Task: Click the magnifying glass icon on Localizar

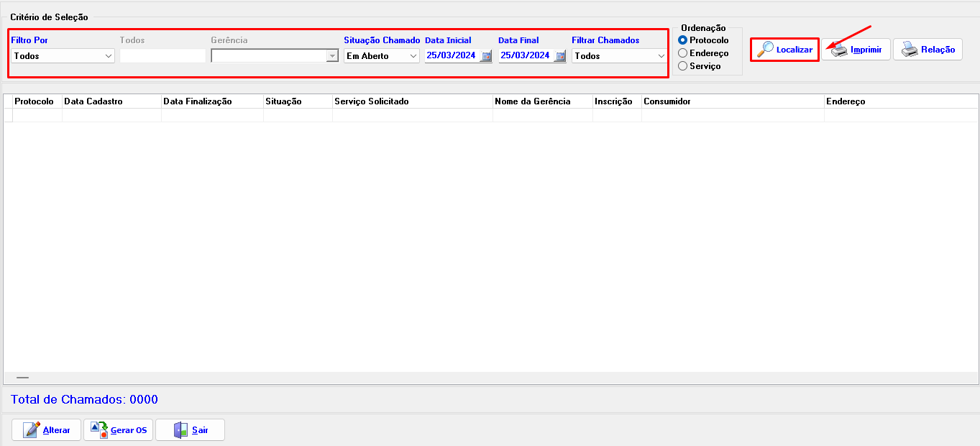Action: pyautogui.click(x=766, y=49)
